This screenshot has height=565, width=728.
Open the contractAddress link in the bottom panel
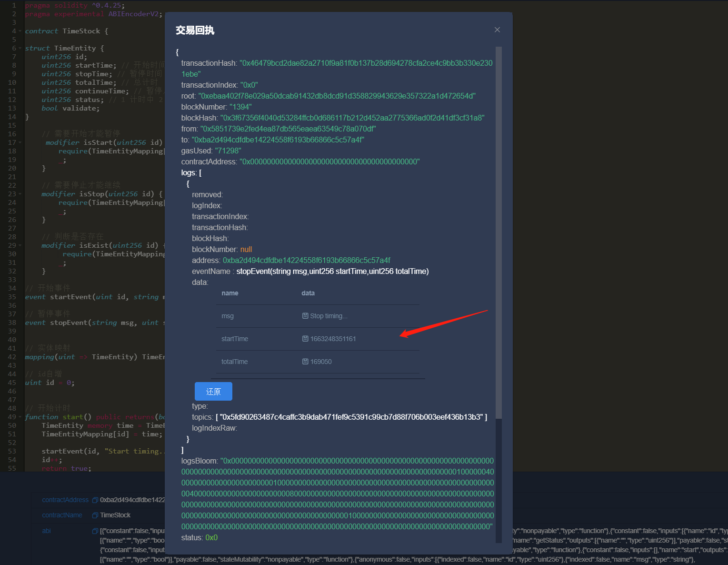[x=65, y=499]
